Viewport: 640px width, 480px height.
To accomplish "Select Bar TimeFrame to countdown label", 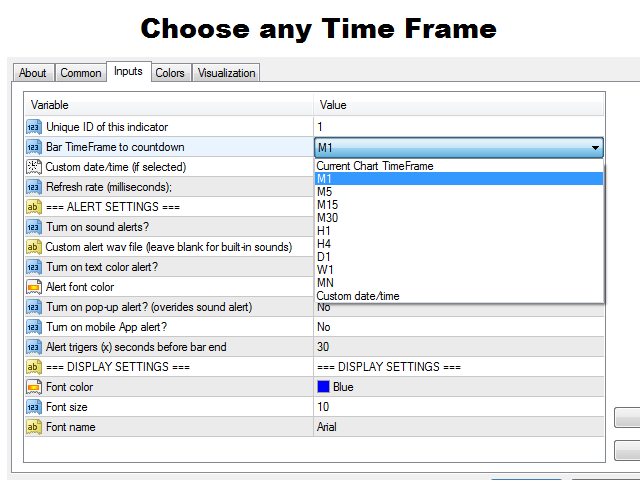I will (115, 147).
